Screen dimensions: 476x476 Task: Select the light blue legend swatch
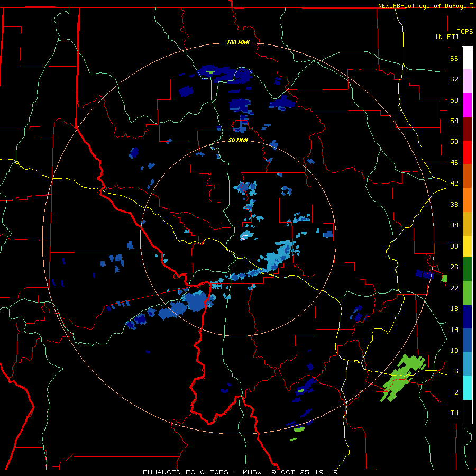click(x=467, y=364)
